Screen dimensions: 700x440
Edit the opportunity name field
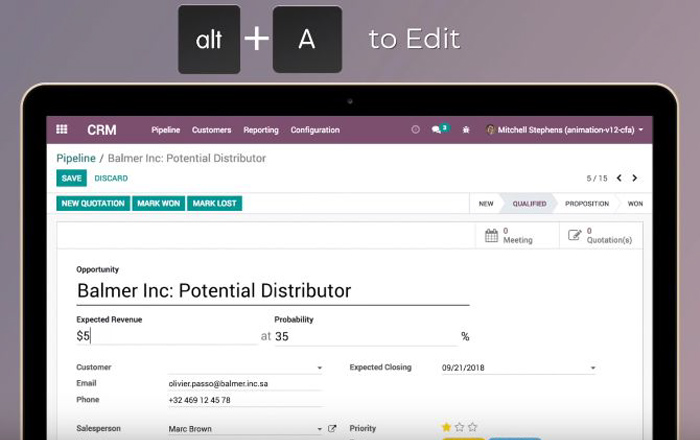point(273,291)
